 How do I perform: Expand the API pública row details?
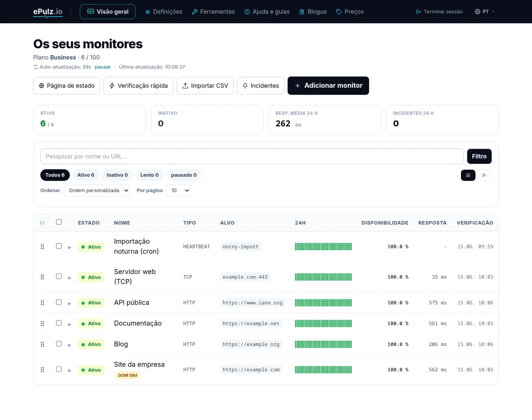[x=70, y=303]
